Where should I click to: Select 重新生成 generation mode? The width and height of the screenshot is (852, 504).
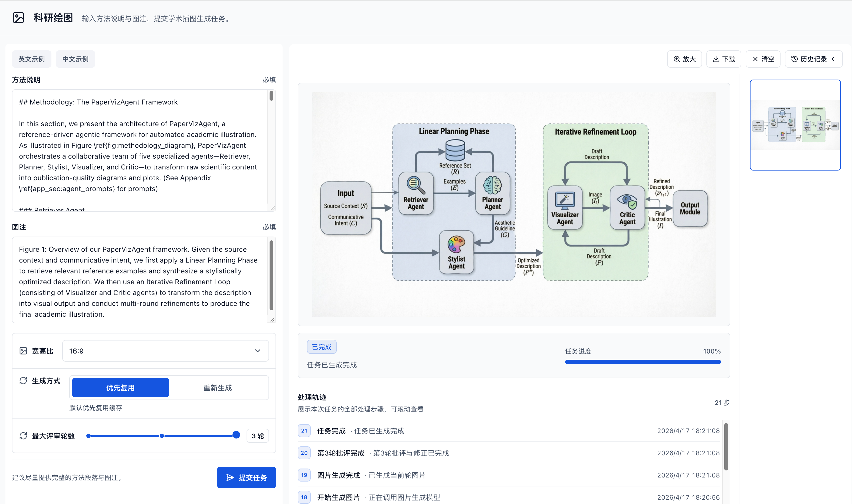click(218, 388)
